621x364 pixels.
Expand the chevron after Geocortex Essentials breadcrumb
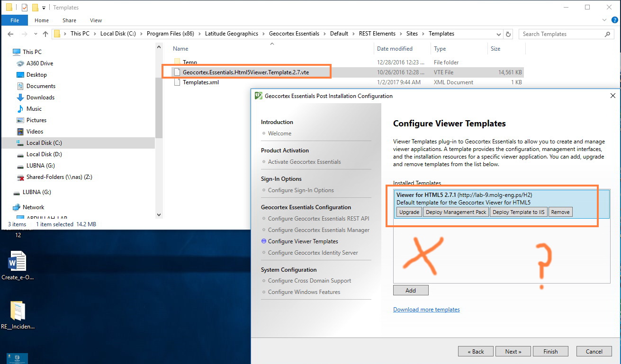click(324, 34)
